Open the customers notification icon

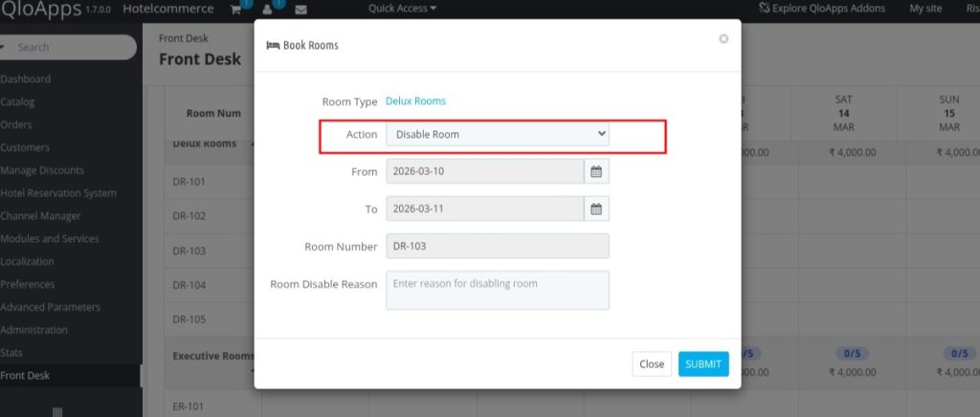pyautogui.click(x=267, y=10)
